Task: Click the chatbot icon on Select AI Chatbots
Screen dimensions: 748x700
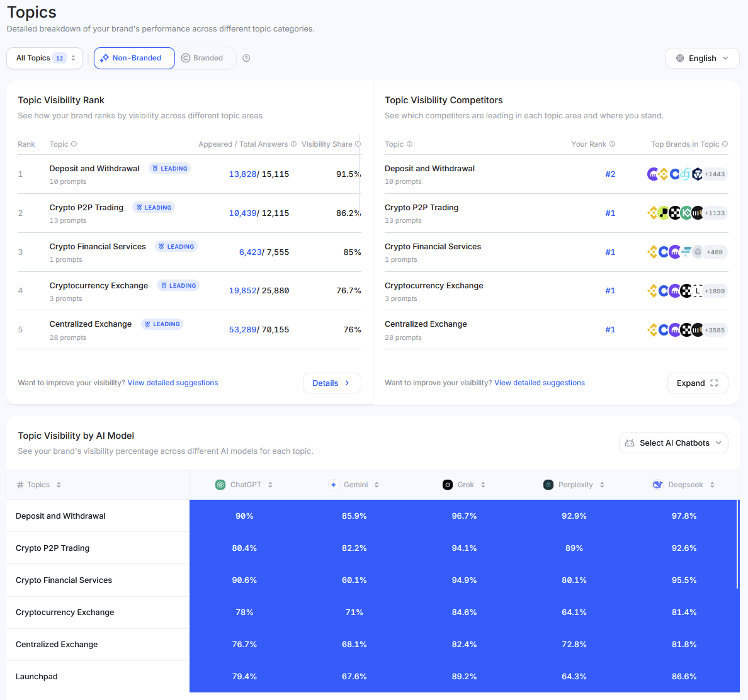Action: [628, 443]
